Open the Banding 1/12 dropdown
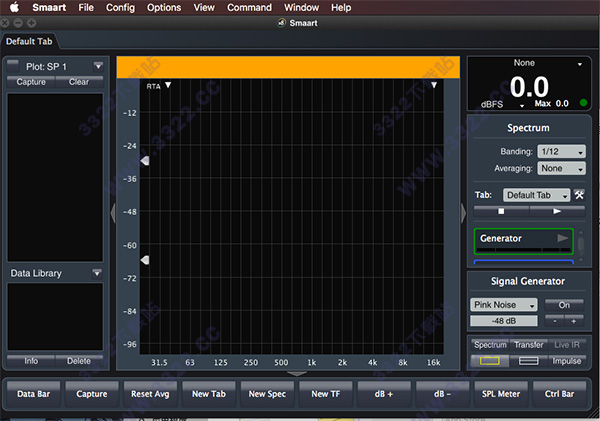Viewport: 600px width, 421px height. [561, 152]
